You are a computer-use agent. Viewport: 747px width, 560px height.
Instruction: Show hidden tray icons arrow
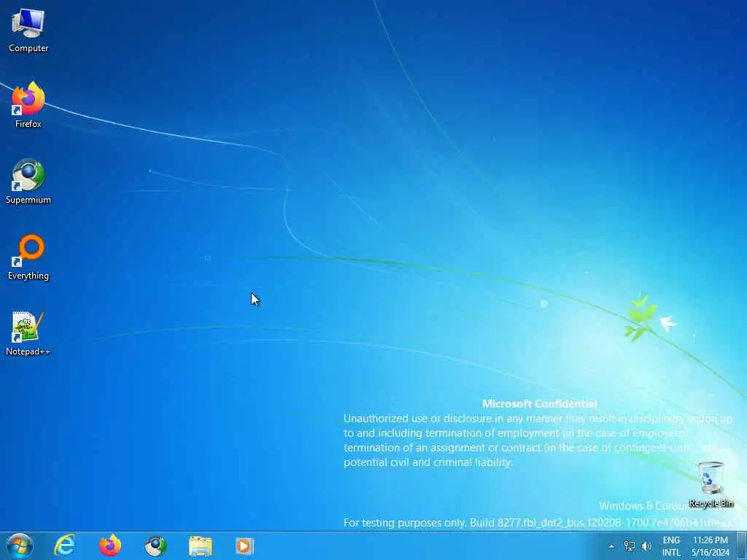tap(612, 546)
